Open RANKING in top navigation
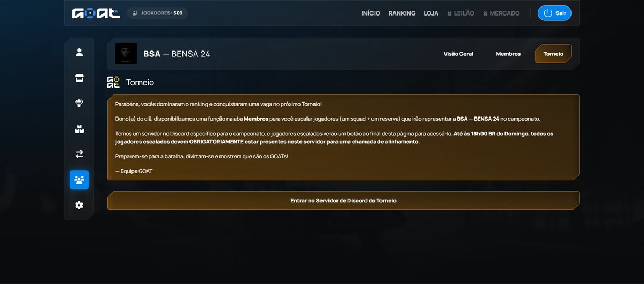Screen dimensions: 644x284 tap(402, 13)
